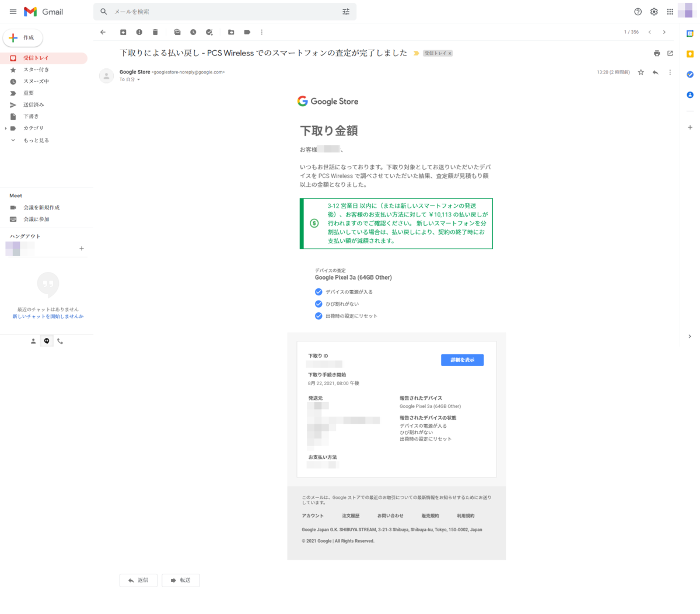Print this email
This screenshot has width=700, height=614.
(657, 53)
